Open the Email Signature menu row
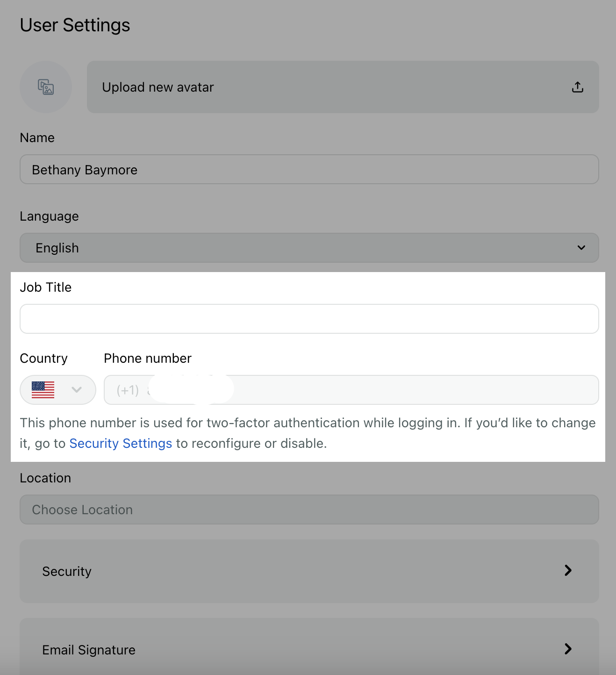The width and height of the screenshot is (616, 675). (x=309, y=649)
